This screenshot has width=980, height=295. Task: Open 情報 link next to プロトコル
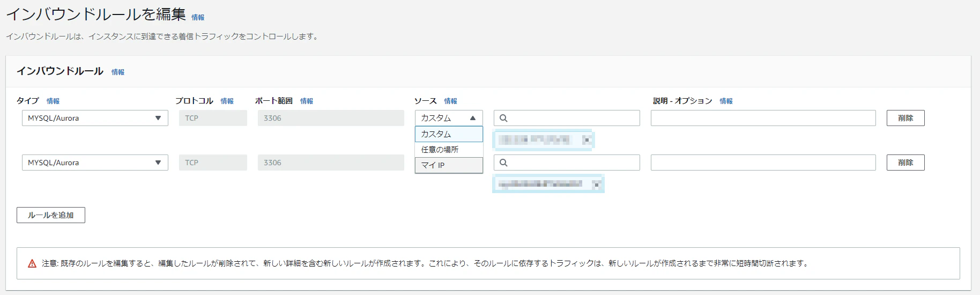227,101
